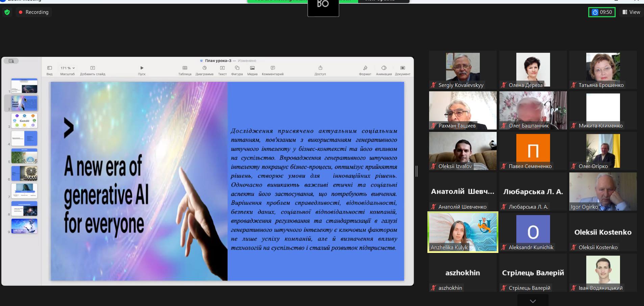
Task: Select the GenAI slide 3 thumbnail
Action: point(24,121)
